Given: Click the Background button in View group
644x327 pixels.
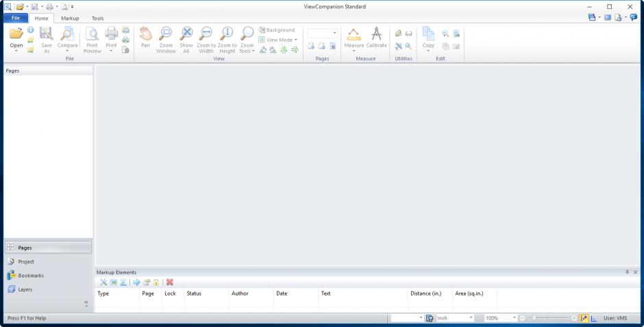Looking at the screenshot, I should [276, 30].
